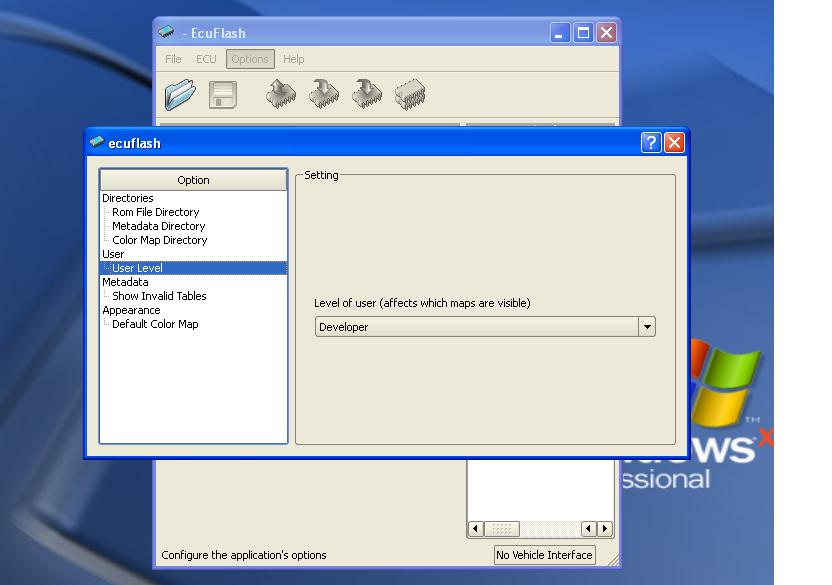This screenshot has width=832, height=585.
Task: Click the compare ROM chips icon
Action: [x=410, y=95]
